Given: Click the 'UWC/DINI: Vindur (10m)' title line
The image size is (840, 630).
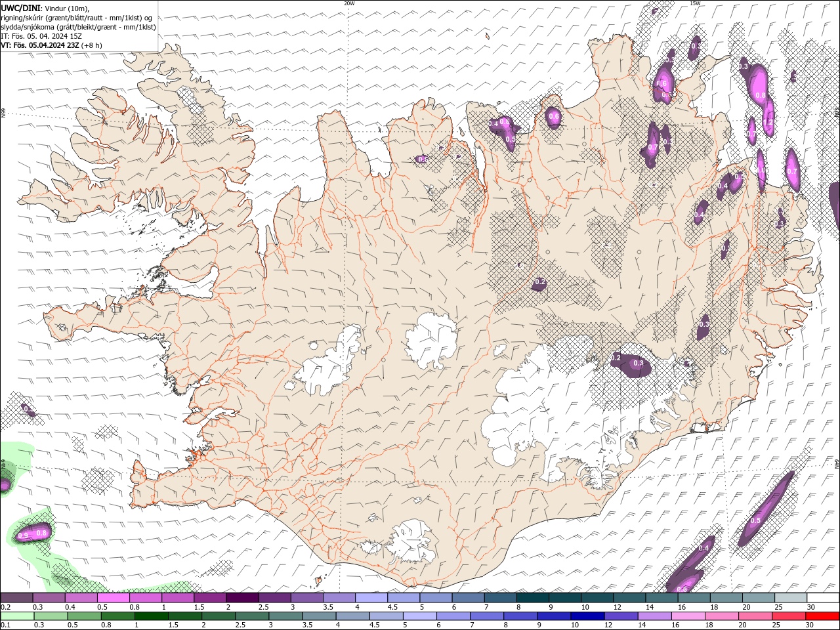Looking at the screenshot, I should (x=45, y=8).
